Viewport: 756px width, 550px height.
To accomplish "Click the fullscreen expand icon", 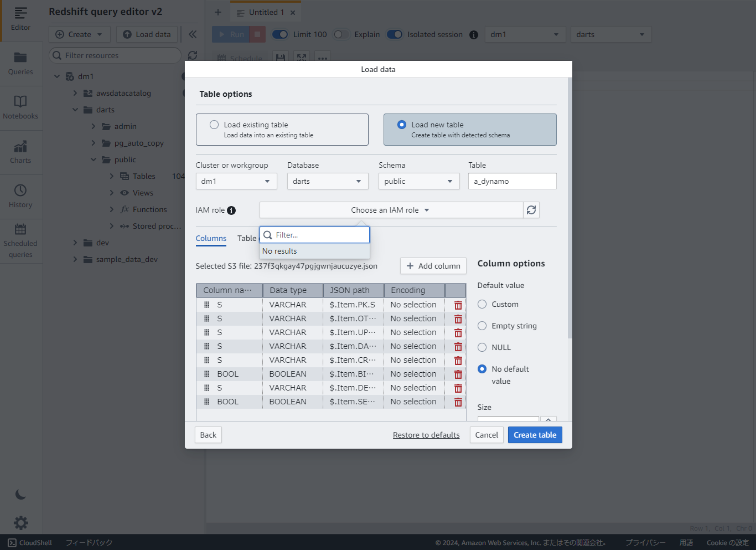I will click(x=301, y=57).
